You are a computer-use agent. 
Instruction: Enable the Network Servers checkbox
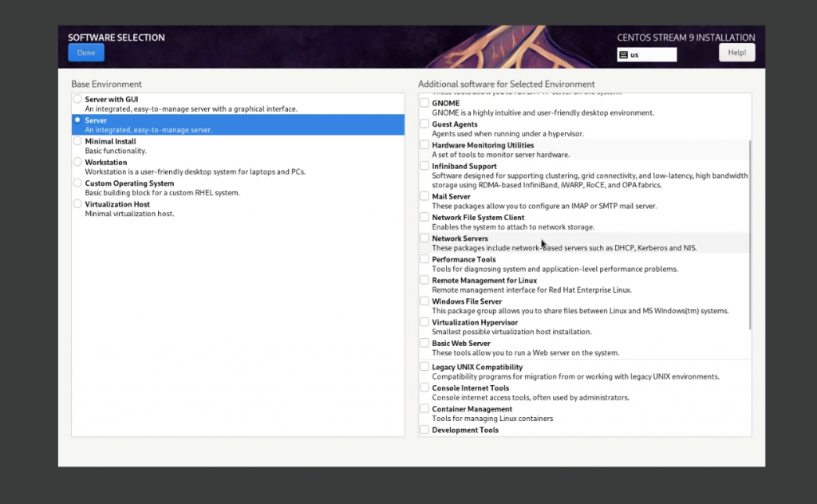(x=424, y=238)
